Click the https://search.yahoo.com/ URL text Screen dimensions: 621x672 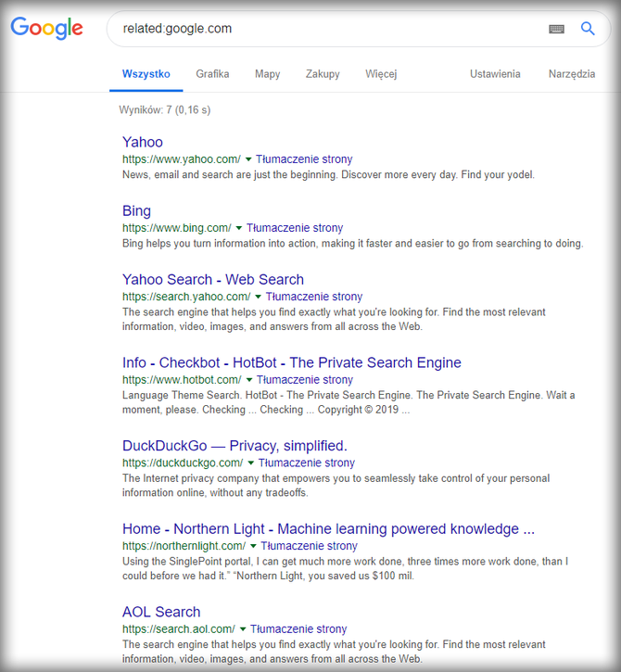pyautogui.click(x=186, y=296)
